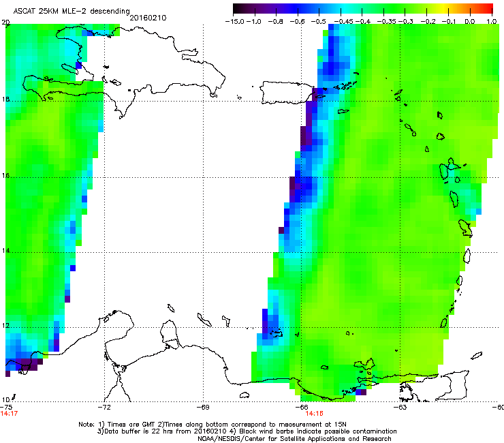Viewport: 504px width, 443px height.
Task: Click the longitude label '-69'
Action: pos(203,407)
